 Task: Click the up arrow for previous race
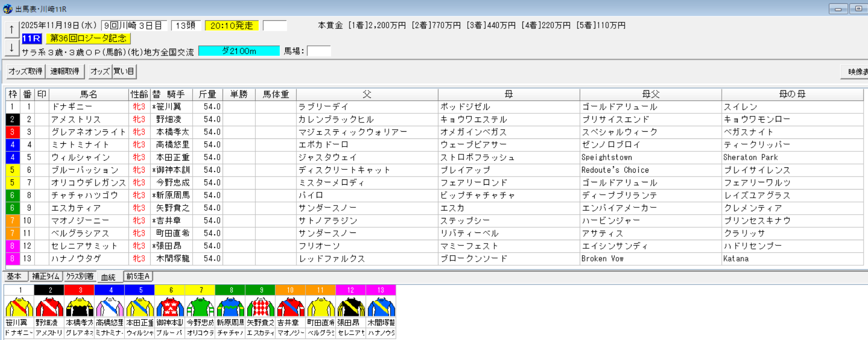point(12,29)
